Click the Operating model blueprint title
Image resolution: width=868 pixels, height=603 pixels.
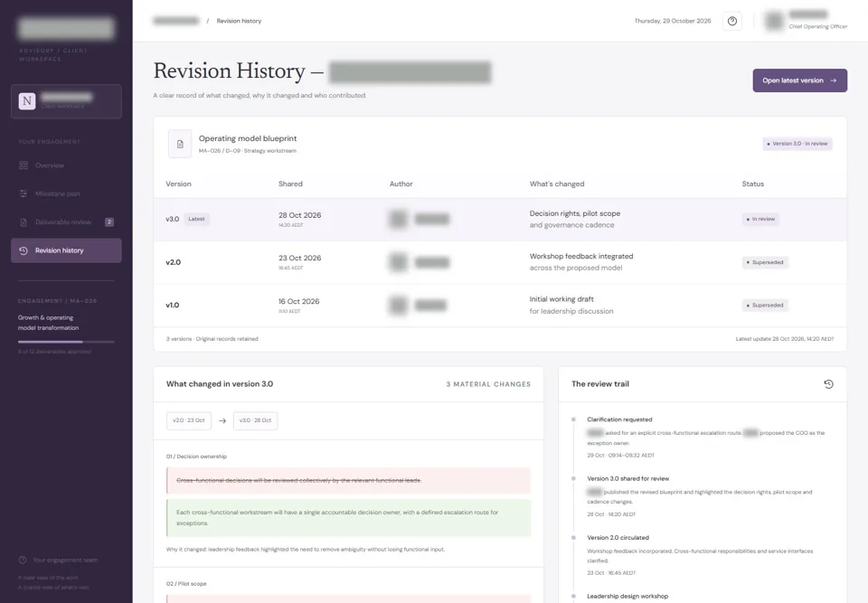[248, 138]
